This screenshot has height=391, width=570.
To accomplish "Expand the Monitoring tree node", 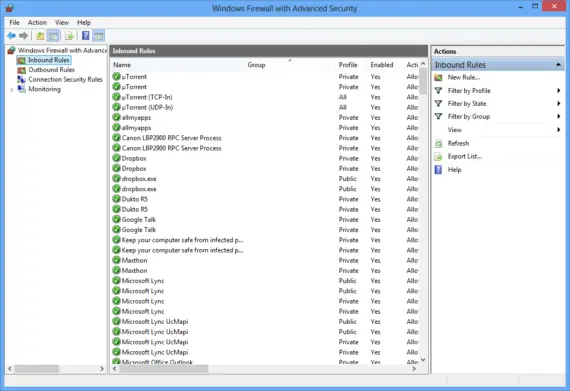I will point(12,89).
